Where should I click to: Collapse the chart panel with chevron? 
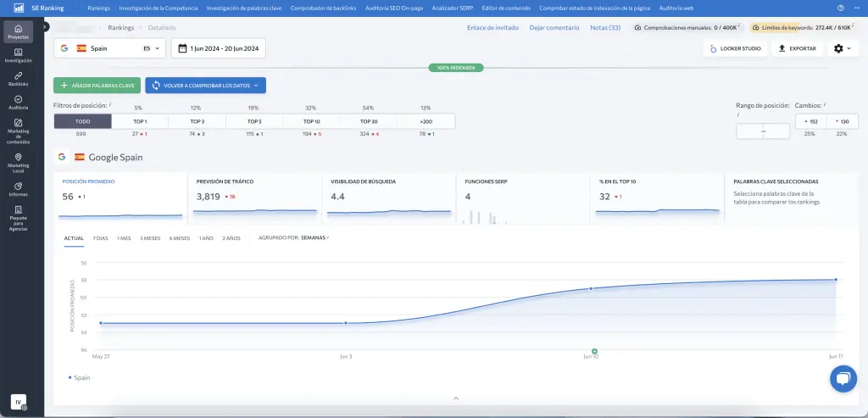tap(455, 398)
